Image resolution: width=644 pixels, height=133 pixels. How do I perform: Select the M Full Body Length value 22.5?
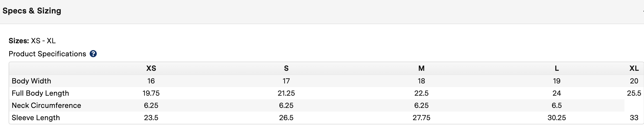422,93
